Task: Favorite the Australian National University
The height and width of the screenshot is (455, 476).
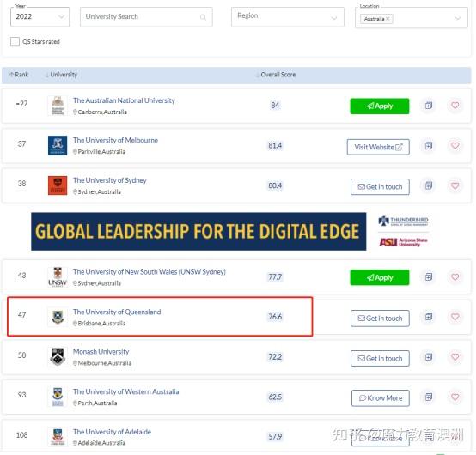Action: coord(455,106)
